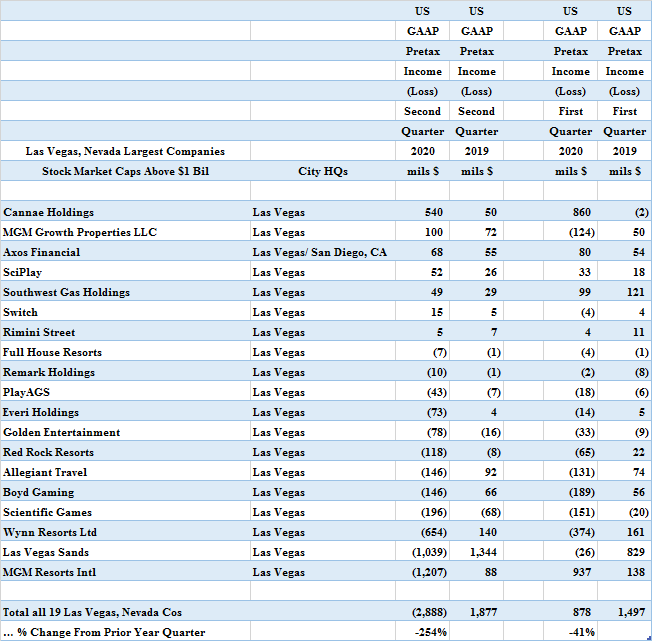Select the (124) MGM Growth Properties value
Screen dimensions: 652x641
[582, 232]
